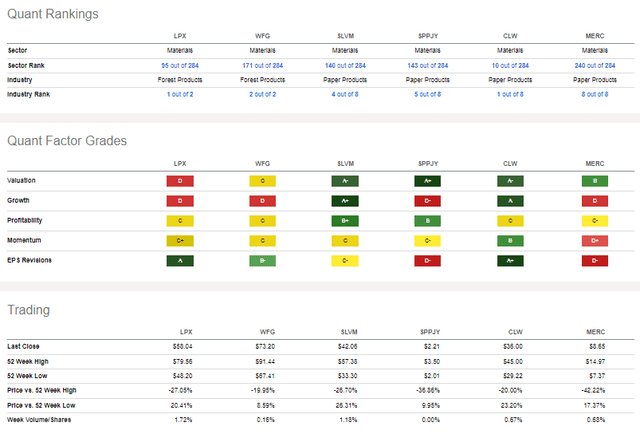The height and width of the screenshot is (438, 640).
Task: Click the SPPJY EPS Revisions grade badge
Action: tap(427, 261)
